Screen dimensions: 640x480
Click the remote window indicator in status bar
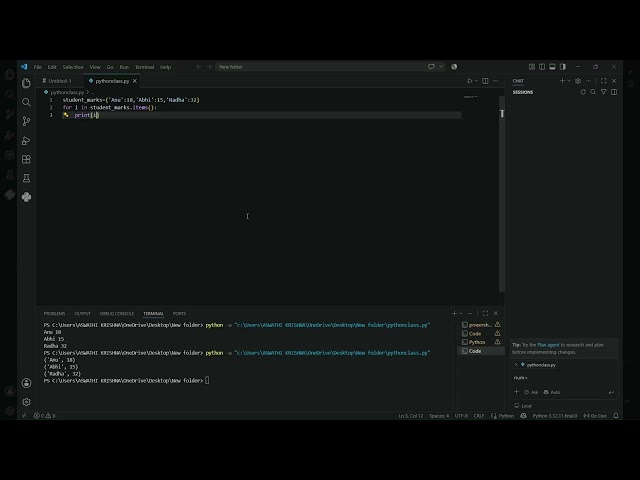pyautogui.click(x=24, y=416)
